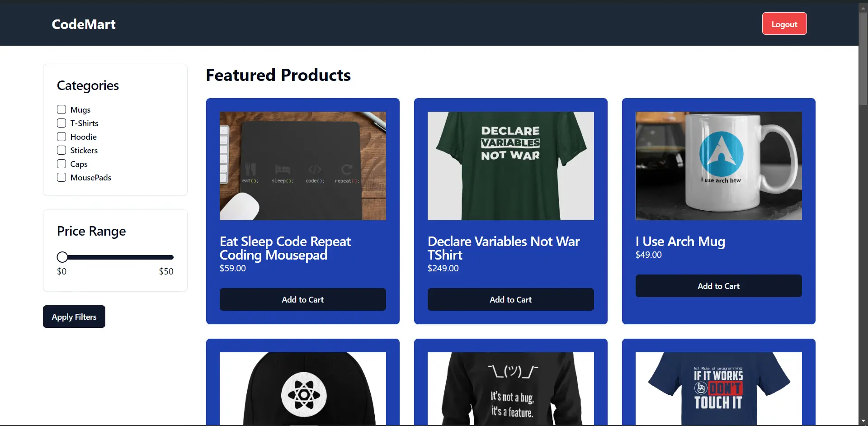
Task: Check the T-Shirts category filter
Action: pos(61,123)
